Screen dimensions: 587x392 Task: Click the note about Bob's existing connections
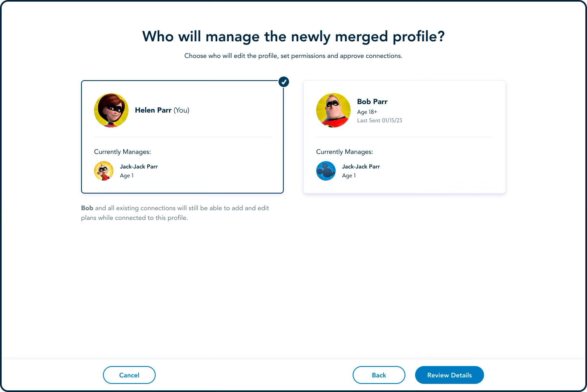(175, 213)
